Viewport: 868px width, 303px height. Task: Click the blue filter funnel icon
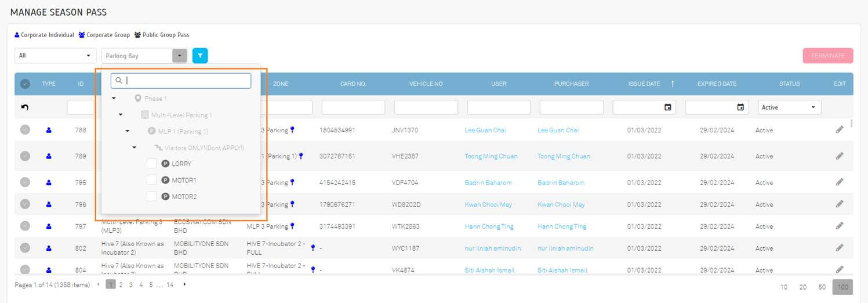point(200,56)
